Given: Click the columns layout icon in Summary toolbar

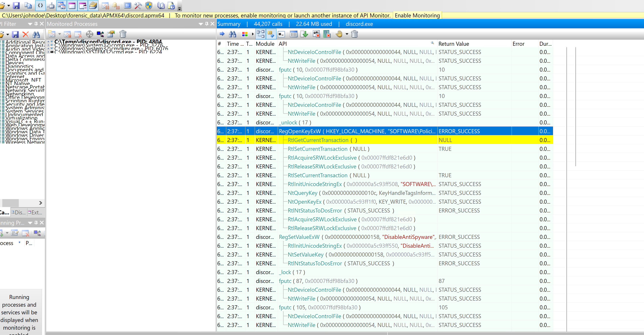Looking at the screenshot, I should click(293, 34).
